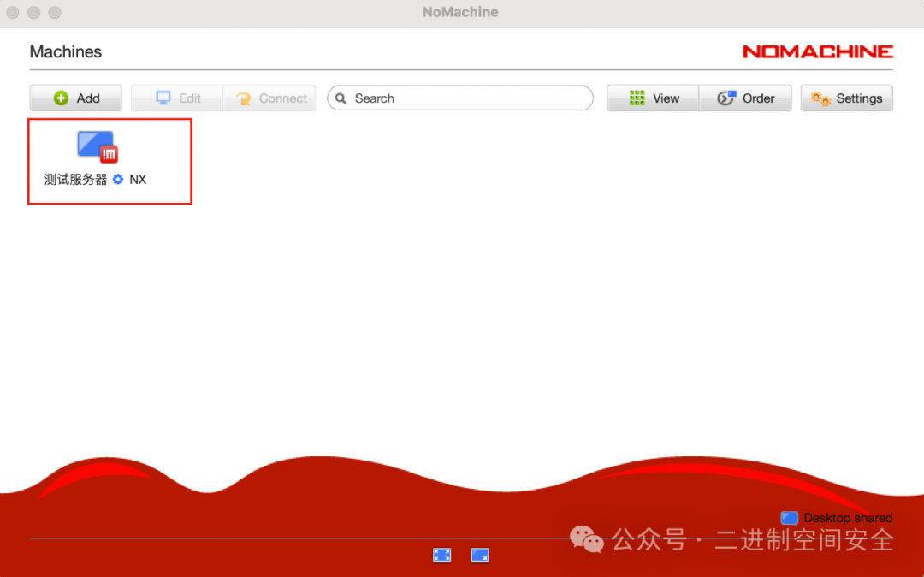Click the Edit button
Screen dimensions: 924x577
coord(177,98)
